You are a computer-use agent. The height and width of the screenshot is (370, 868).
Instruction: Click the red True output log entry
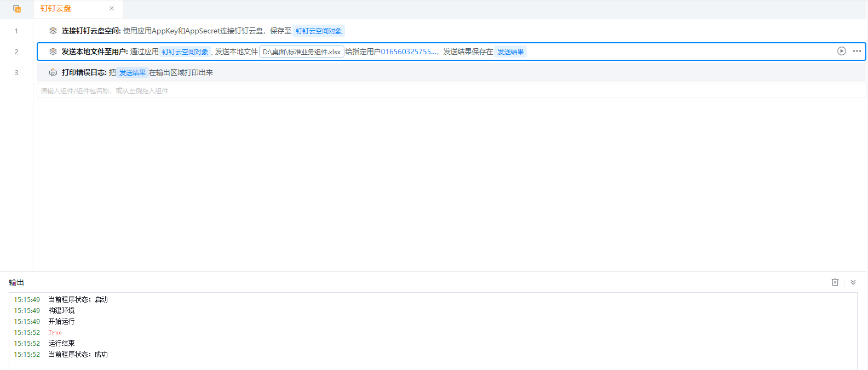[55, 333]
